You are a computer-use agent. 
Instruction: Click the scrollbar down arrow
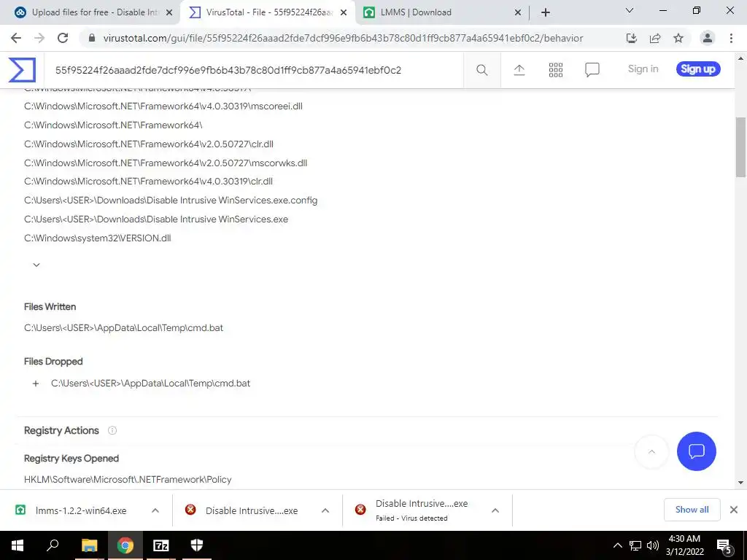740,483
